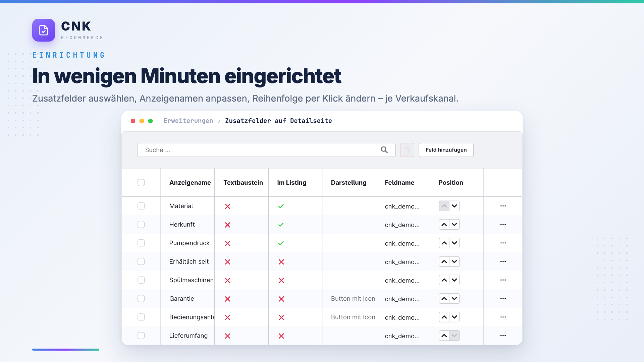Click the Im Listing column header

pyautogui.click(x=291, y=182)
